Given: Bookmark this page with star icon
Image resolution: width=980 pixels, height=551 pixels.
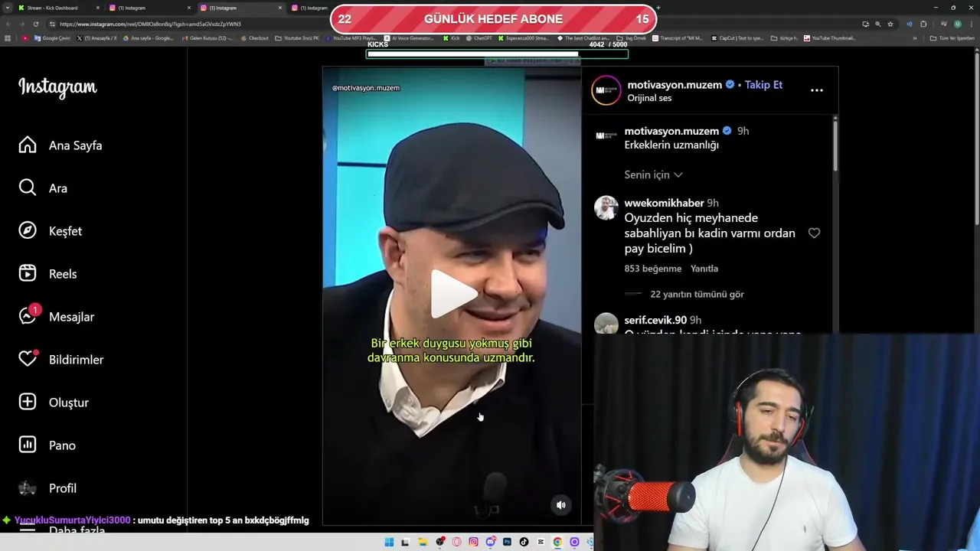Looking at the screenshot, I should tap(890, 24).
